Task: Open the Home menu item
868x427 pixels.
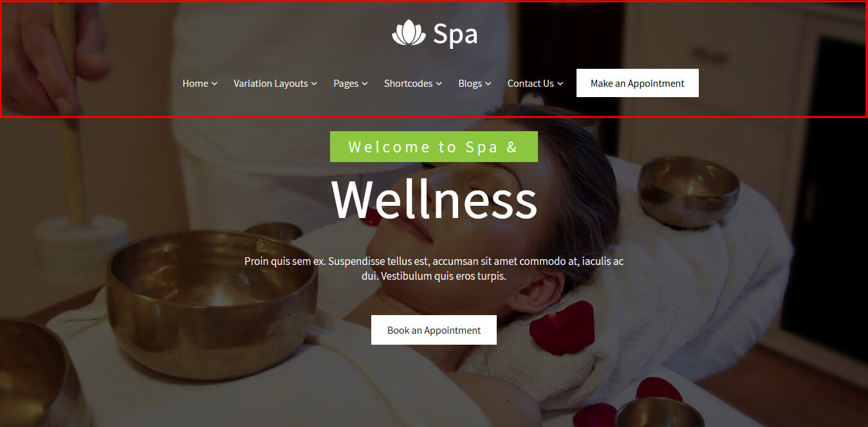Action: pyautogui.click(x=195, y=84)
